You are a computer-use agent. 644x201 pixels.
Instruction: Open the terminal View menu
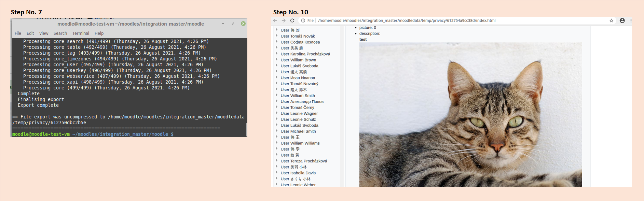click(x=44, y=33)
